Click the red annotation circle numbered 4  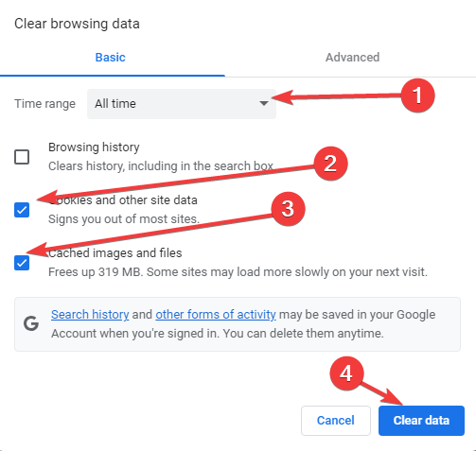coord(346,373)
